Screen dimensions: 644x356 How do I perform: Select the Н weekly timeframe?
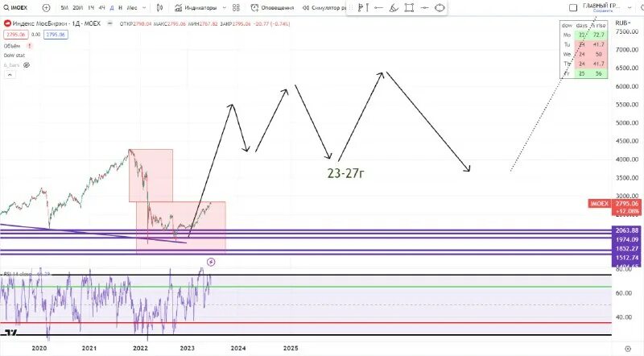(x=120, y=8)
